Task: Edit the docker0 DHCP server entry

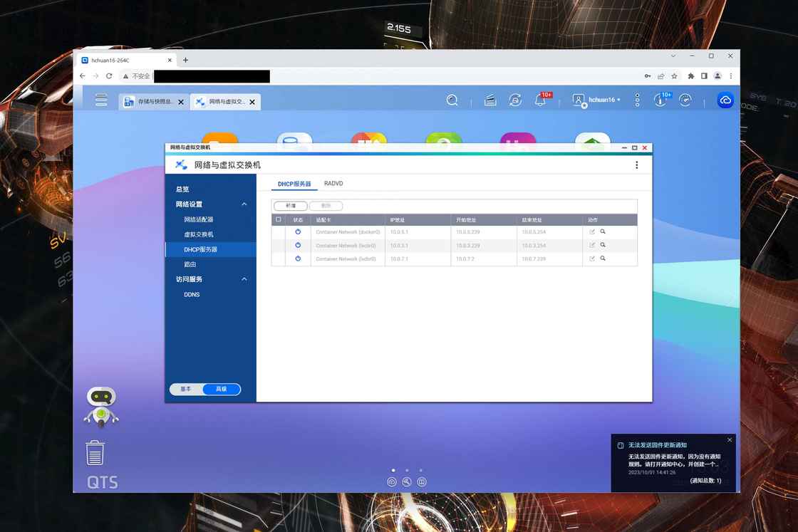Action: [592, 232]
